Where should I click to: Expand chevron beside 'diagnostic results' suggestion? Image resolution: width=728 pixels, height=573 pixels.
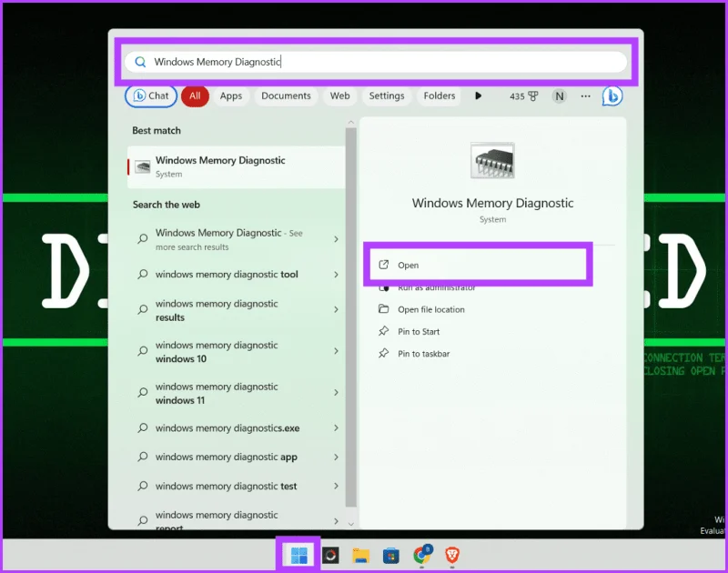coord(336,309)
